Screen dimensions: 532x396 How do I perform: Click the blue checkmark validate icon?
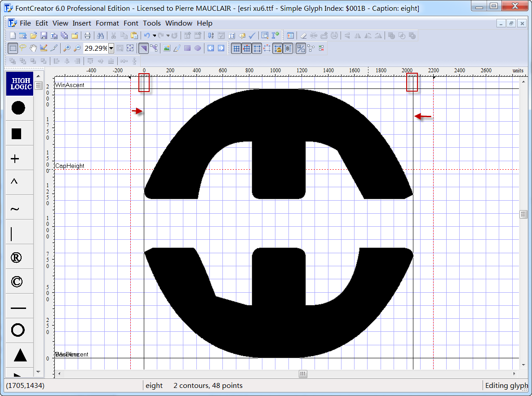click(x=252, y=35)
